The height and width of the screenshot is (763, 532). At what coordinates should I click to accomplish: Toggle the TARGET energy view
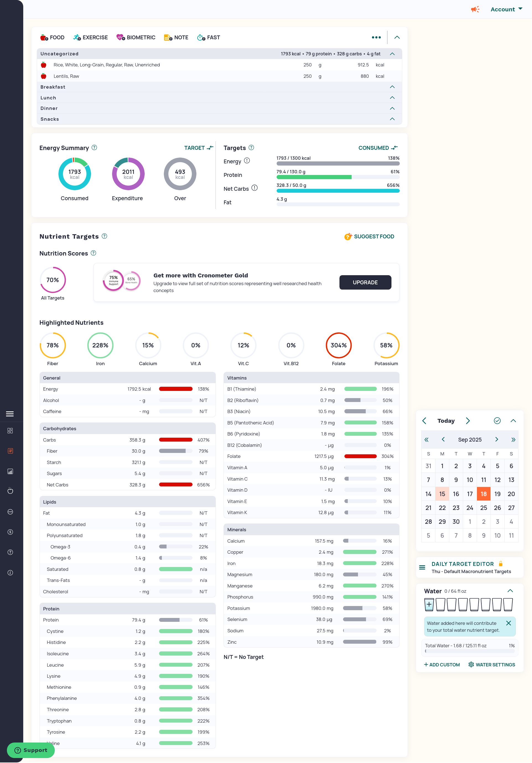[199, 148]
